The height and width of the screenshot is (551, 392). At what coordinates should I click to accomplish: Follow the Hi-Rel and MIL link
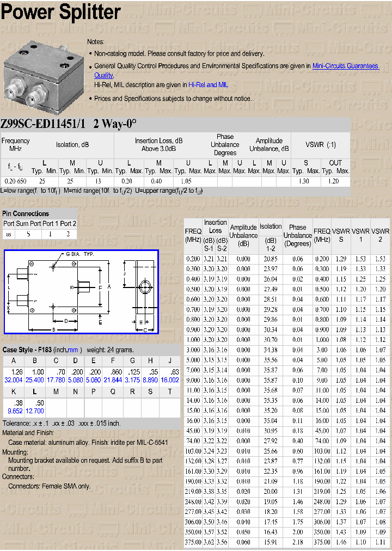coord(208,85)
